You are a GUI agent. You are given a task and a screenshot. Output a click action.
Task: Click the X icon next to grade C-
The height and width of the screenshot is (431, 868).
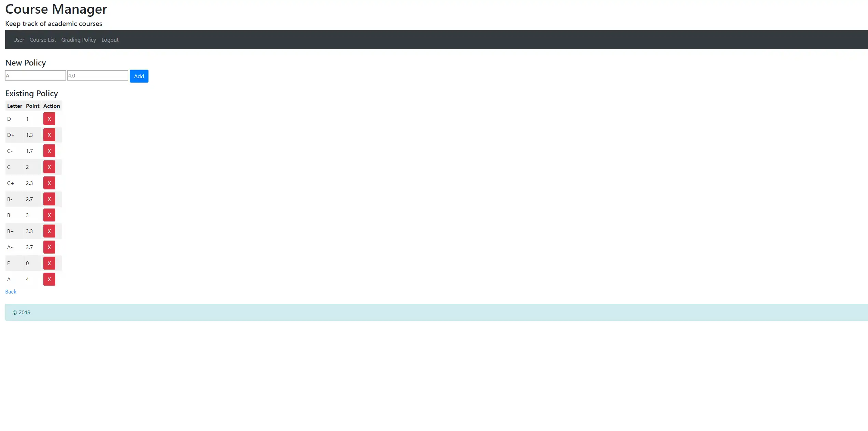(x=49, y=150)
